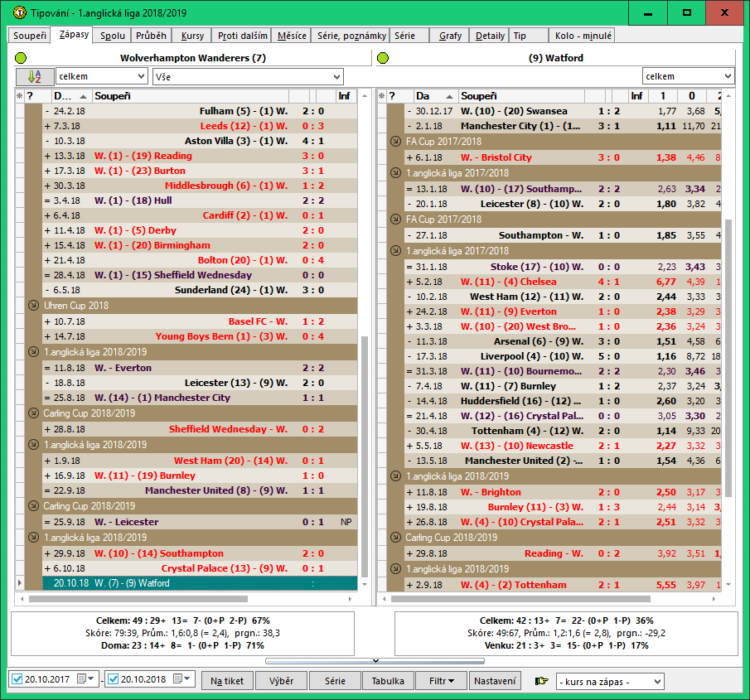Click the A-Z sort order button
Screen dimensions: 750x700
coord(35,76)
